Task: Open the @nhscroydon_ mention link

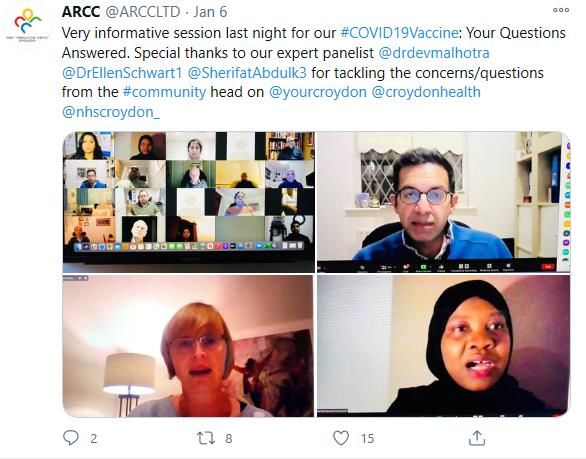Action: (111, 112)
